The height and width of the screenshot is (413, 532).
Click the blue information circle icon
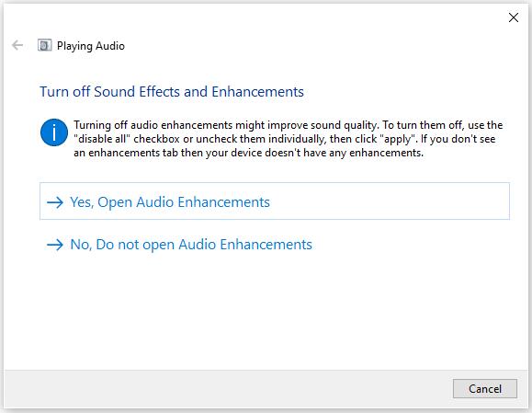coord(54,132)
